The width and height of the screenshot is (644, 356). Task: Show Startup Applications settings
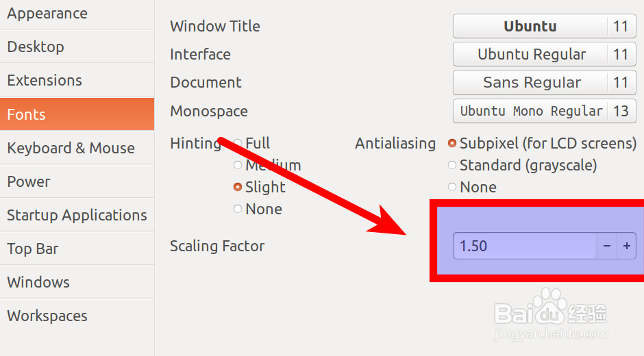click(x=77, y=215)
